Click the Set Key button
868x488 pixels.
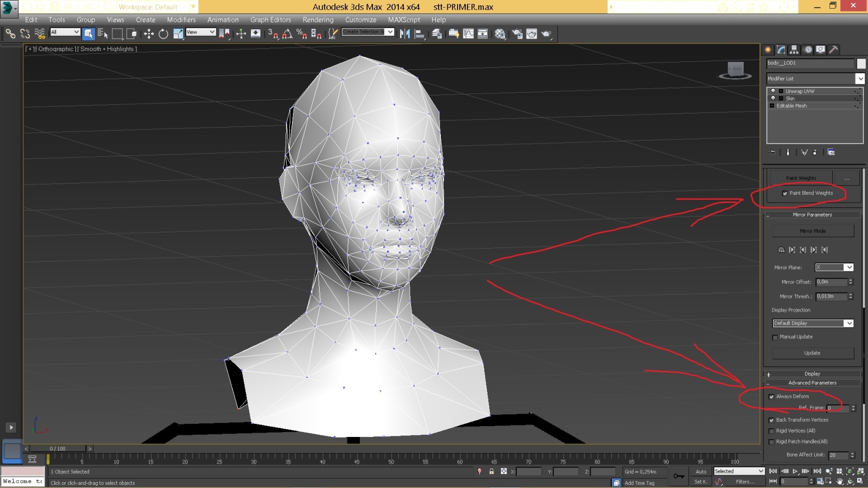[701, 481]
